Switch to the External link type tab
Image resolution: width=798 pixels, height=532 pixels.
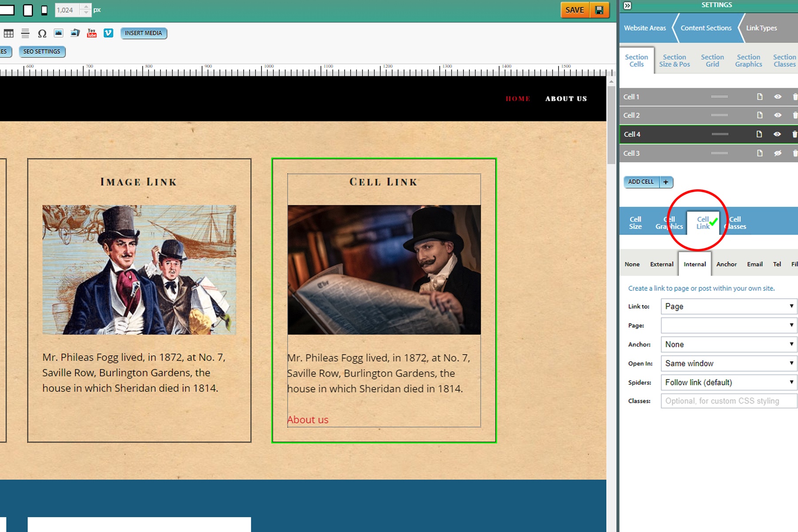661,264
